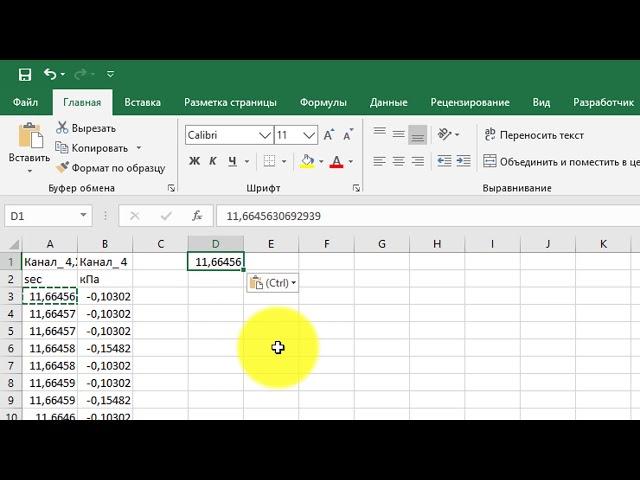
Task: Select row 6 header
Action: [x=11, y=348]
